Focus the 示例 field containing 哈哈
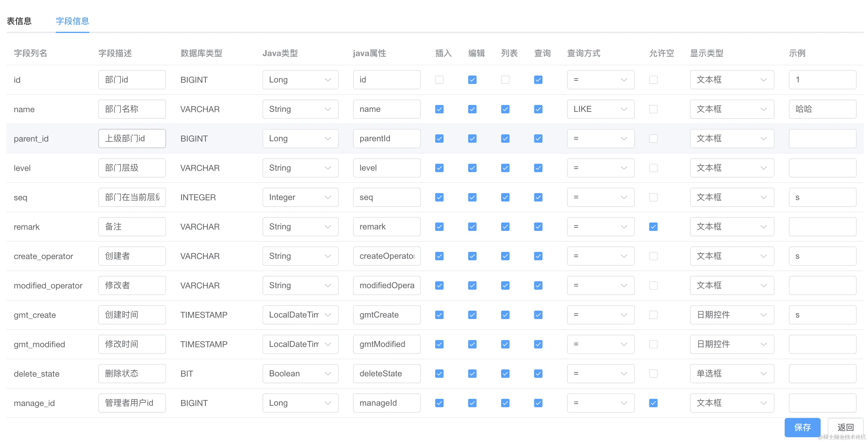Viewport: 868px width, 442px height. click(x=822, y=109)
